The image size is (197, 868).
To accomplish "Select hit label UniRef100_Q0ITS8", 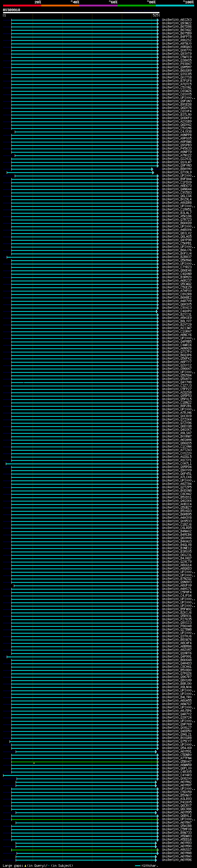I will click(177, 78).
